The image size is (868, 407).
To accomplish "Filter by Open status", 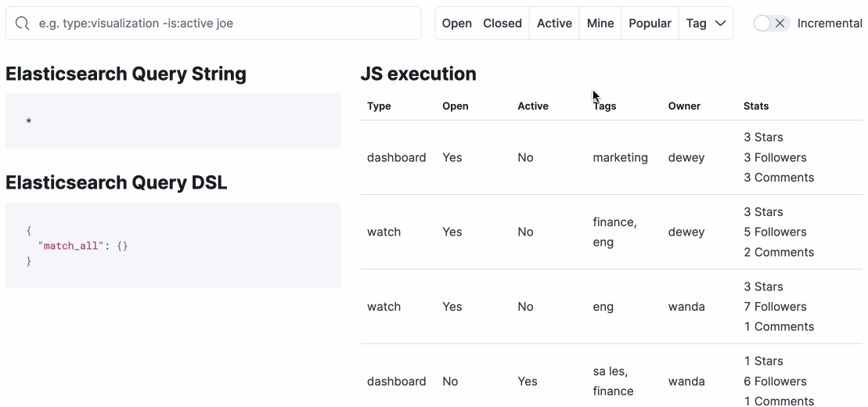I will pos(456,23).
